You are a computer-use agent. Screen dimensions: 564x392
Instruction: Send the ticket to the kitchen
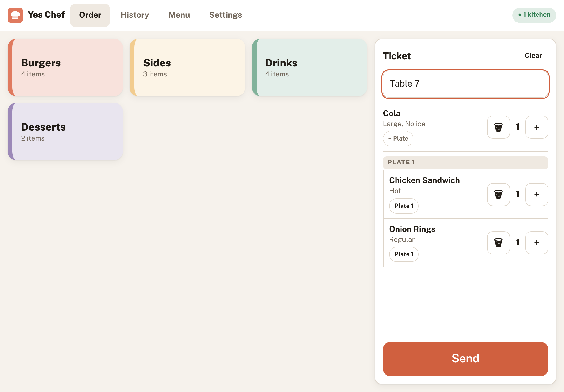tap(465, 359)
